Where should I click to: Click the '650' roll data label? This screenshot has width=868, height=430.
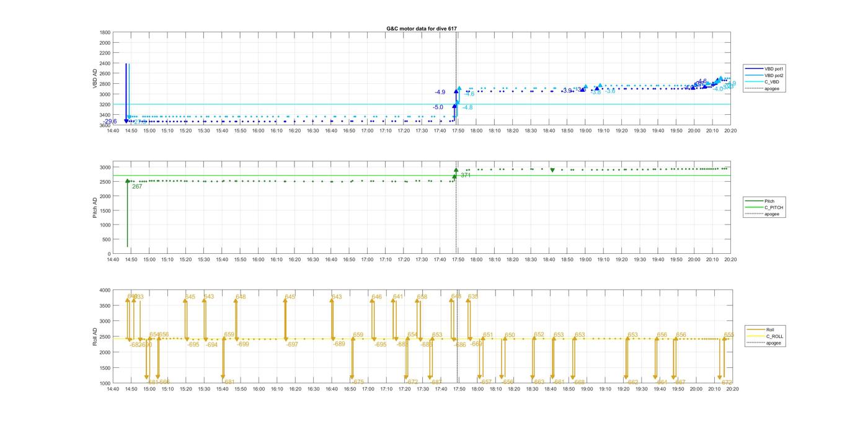(x=510, y=335)
